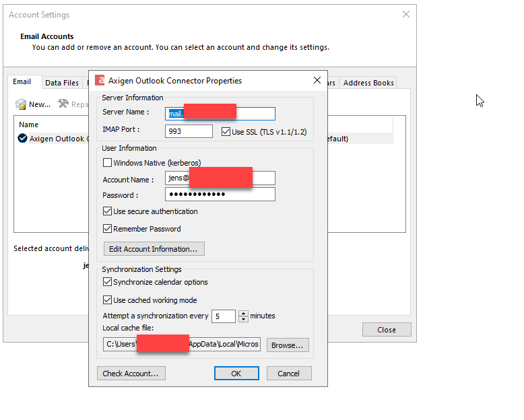Enable Windows Native kerberos authentication

click(x=107, y=163)
